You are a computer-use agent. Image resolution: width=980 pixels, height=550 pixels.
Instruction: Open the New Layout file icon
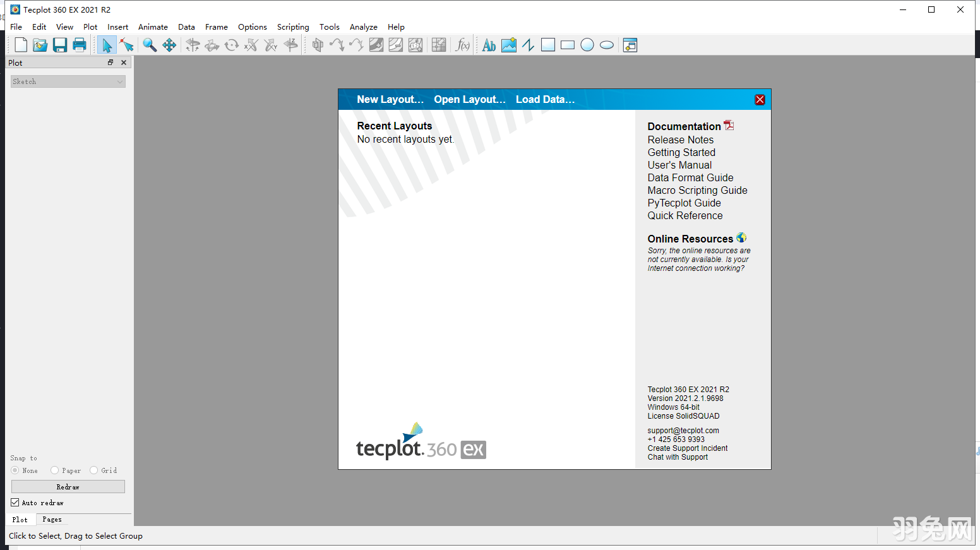coord(20,44)
